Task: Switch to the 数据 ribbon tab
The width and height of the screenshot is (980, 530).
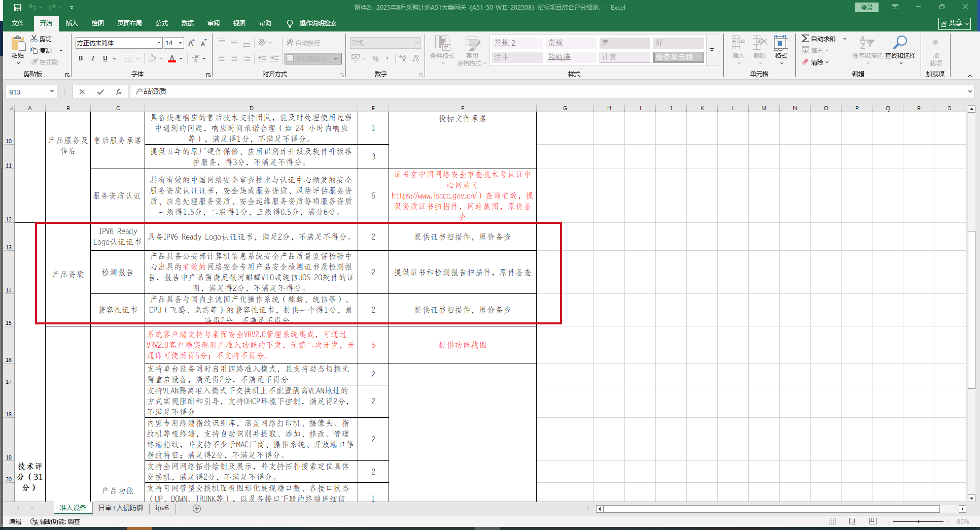Action: 188,23
